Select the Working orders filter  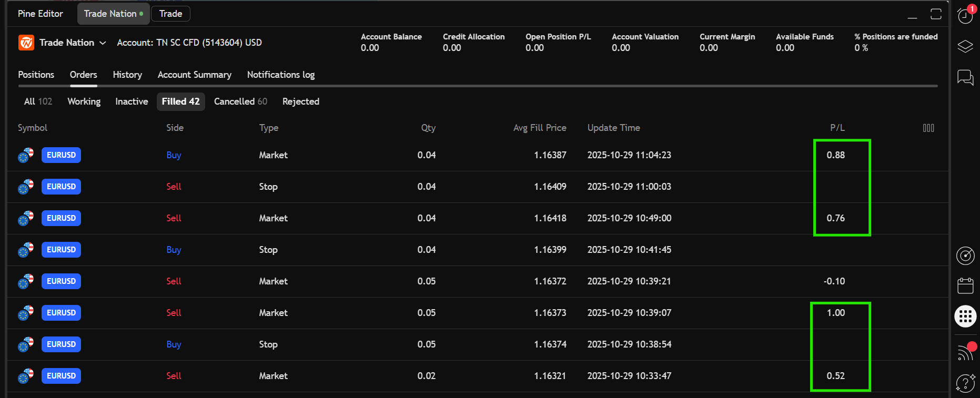pos(84,101)
